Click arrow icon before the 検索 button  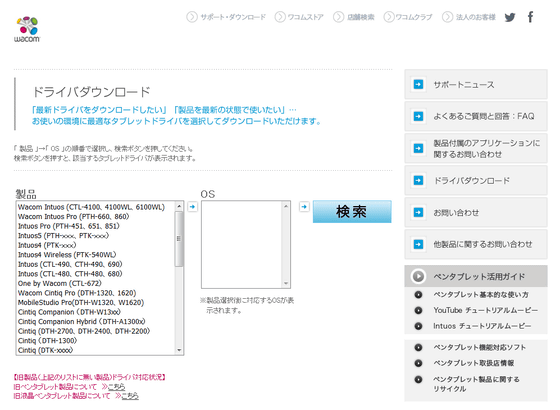304,206
